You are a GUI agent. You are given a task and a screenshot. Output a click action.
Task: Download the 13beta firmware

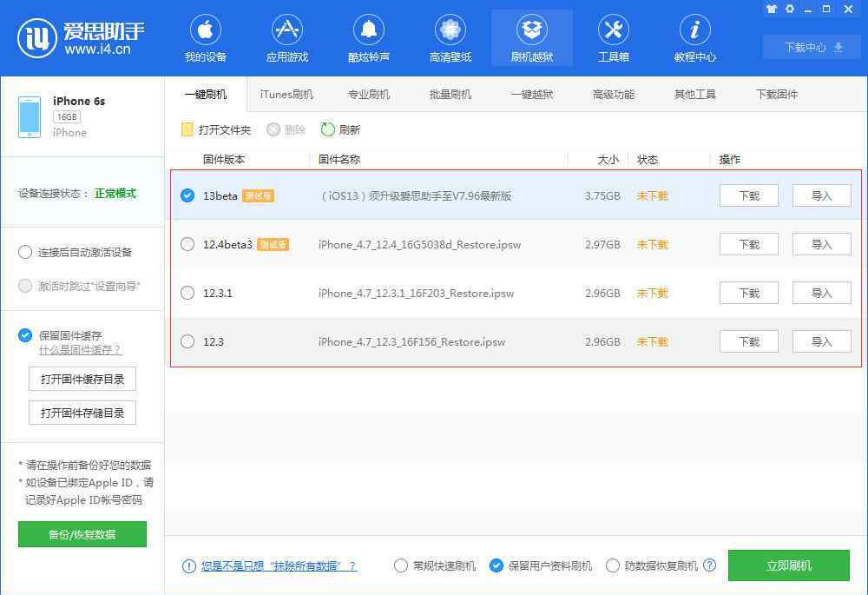(749, 195)
